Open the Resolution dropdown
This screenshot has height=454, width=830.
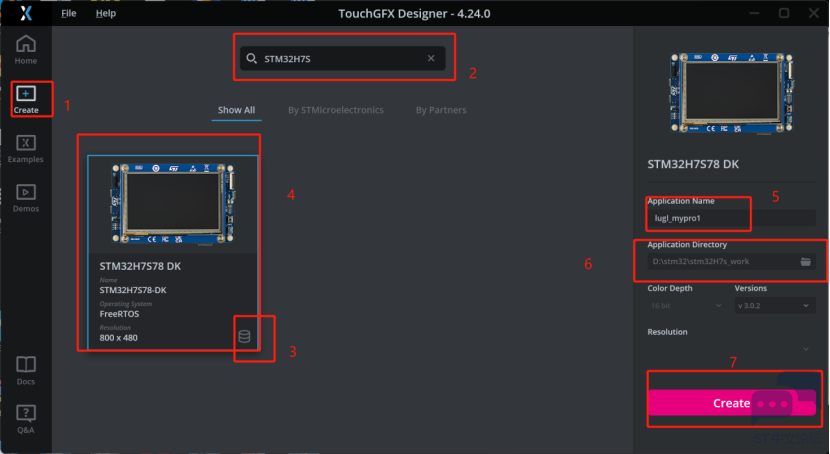pyautogui.click(x=730, y=349)
